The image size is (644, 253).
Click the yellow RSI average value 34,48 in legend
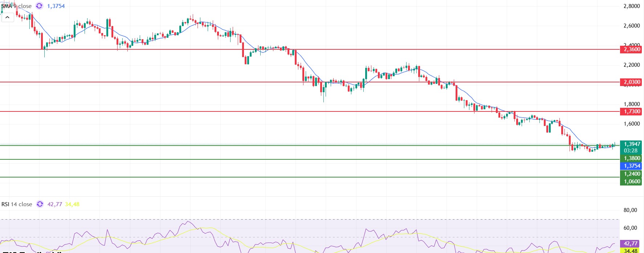(72, 204)
